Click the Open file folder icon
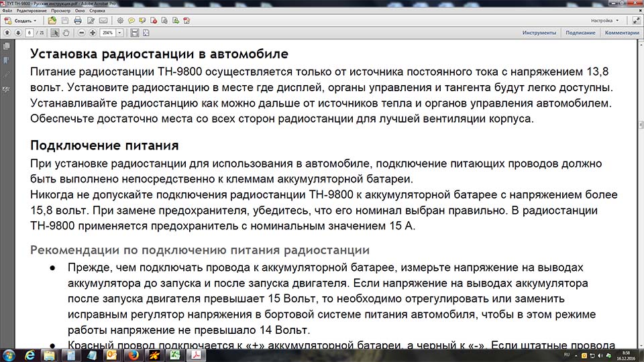The height and width of the screenshot is (362, 644). [52, 21]
